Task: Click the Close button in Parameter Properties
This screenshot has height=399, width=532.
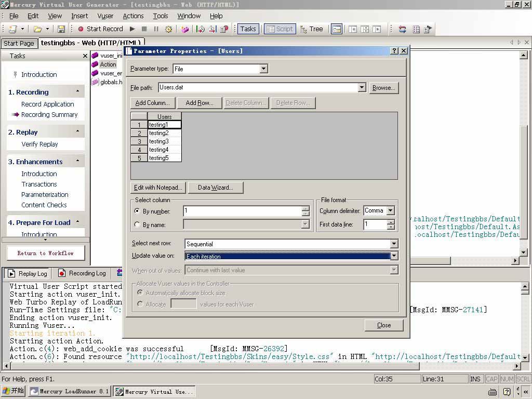Action: pyautogui.click(x=384, y=325)
